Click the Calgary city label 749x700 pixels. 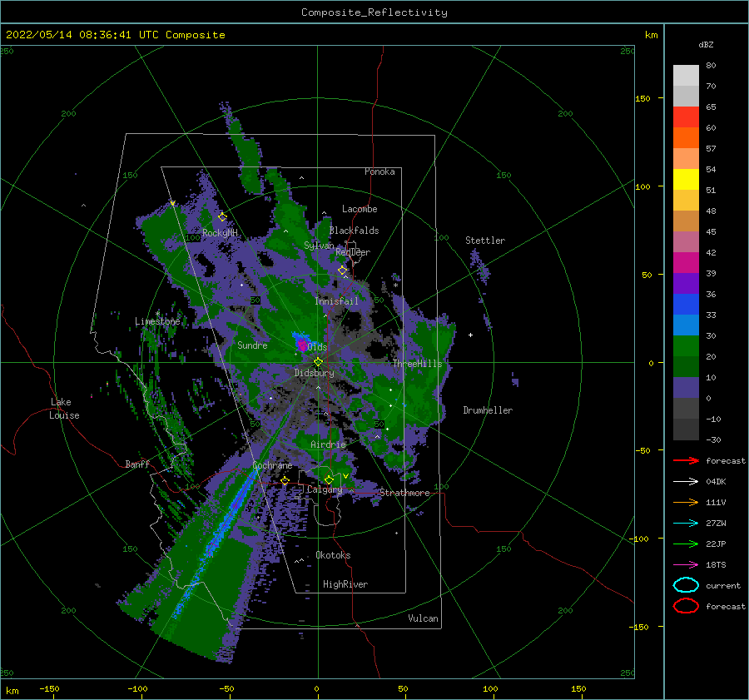pos(325,489)
